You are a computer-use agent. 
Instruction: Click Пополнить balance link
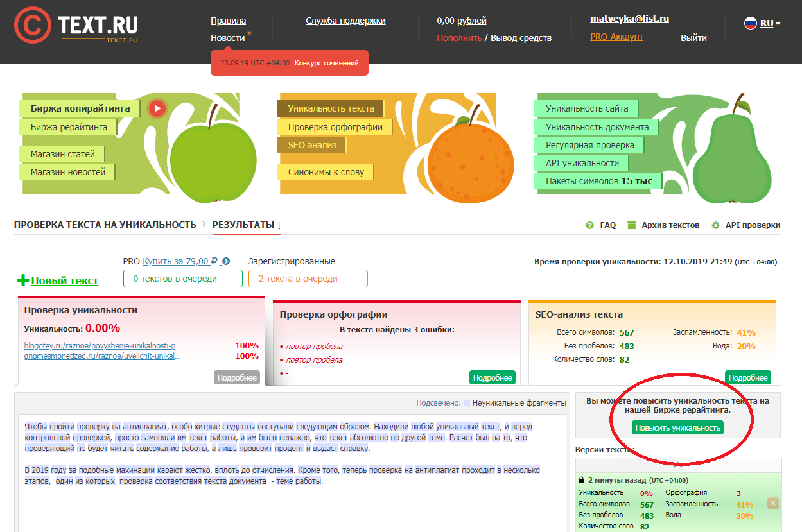point(459,38)
